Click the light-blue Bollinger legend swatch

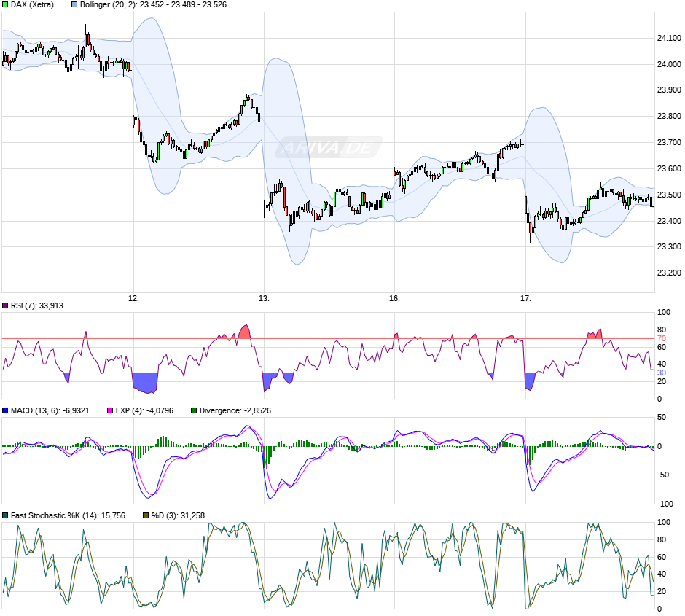click(x=74, y=5)
